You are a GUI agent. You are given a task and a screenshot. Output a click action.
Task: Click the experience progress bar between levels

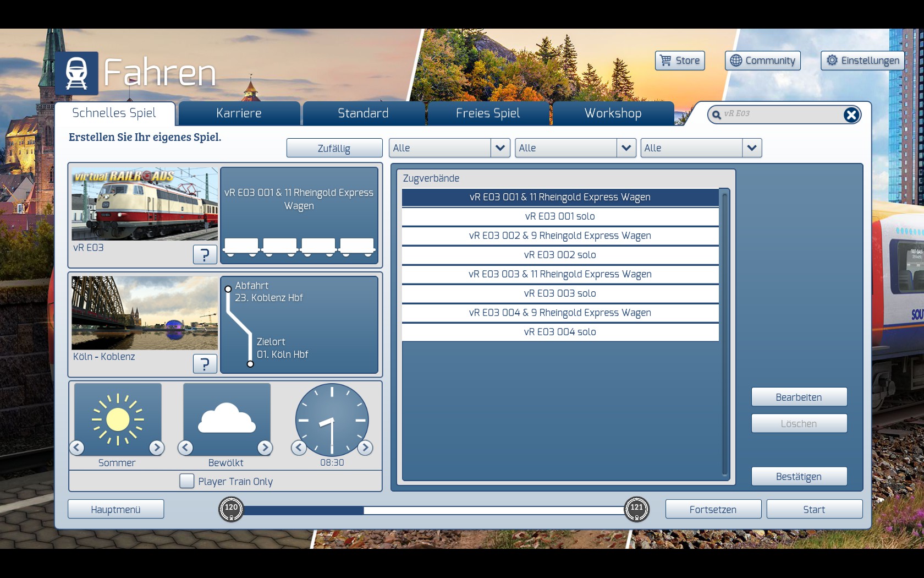pyautogui.click(x=433, y=510)
